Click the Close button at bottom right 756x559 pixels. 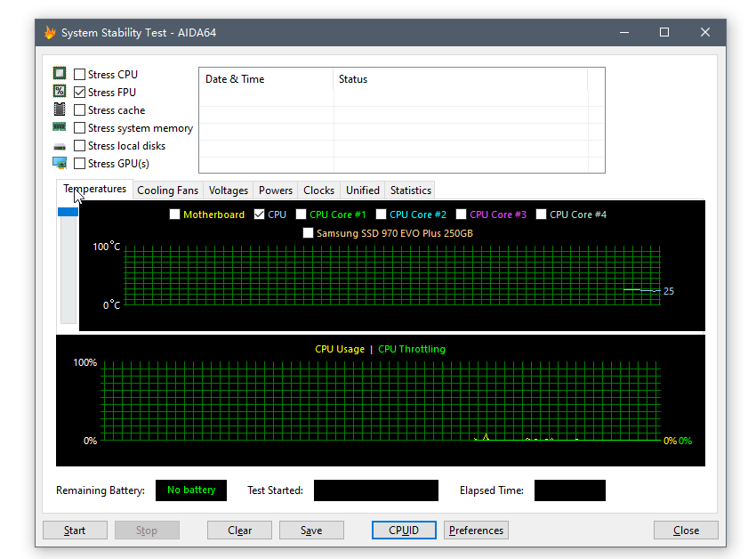pos(686,530)
